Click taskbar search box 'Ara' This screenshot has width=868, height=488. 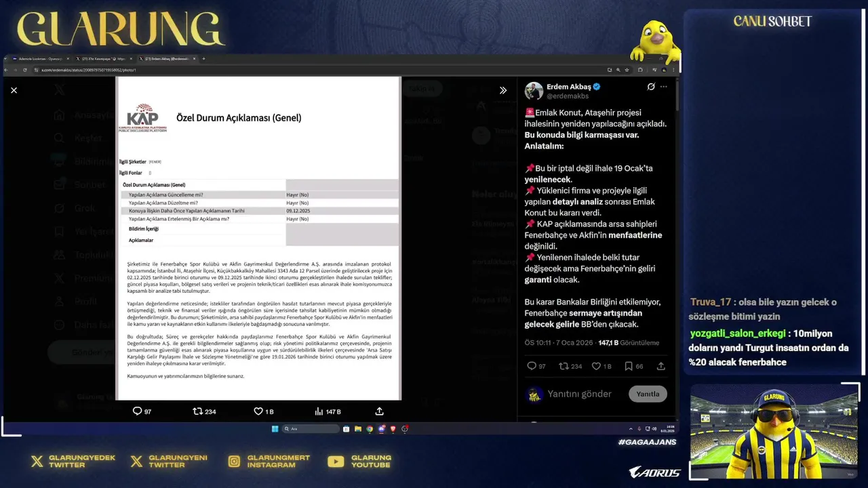tap(311, 429)
